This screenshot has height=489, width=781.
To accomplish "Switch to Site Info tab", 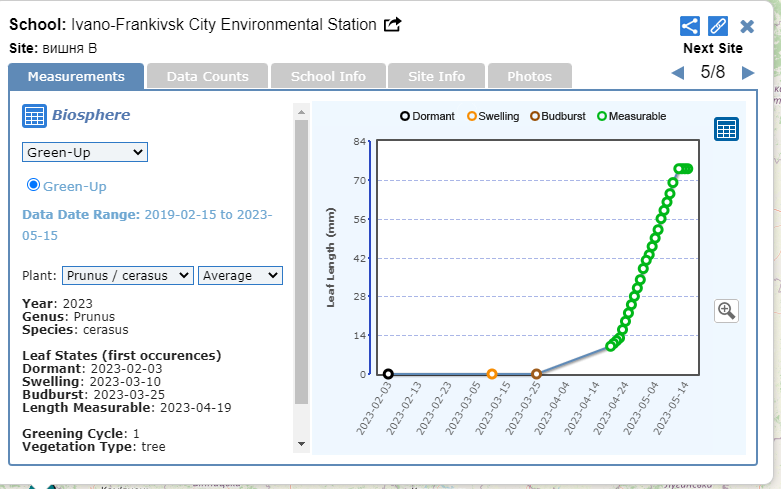I will pos(436,76).
